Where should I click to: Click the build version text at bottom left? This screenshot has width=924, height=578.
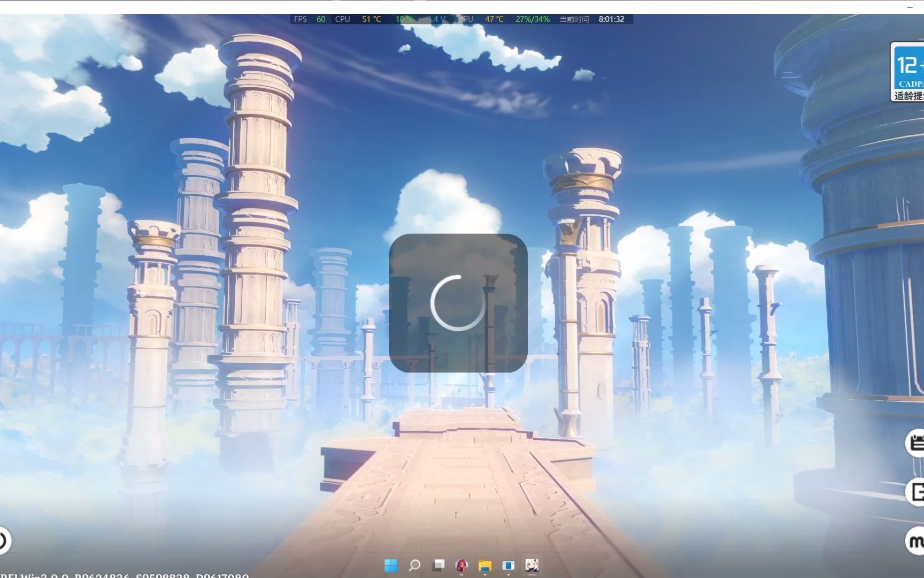click(x=124, y=575)
